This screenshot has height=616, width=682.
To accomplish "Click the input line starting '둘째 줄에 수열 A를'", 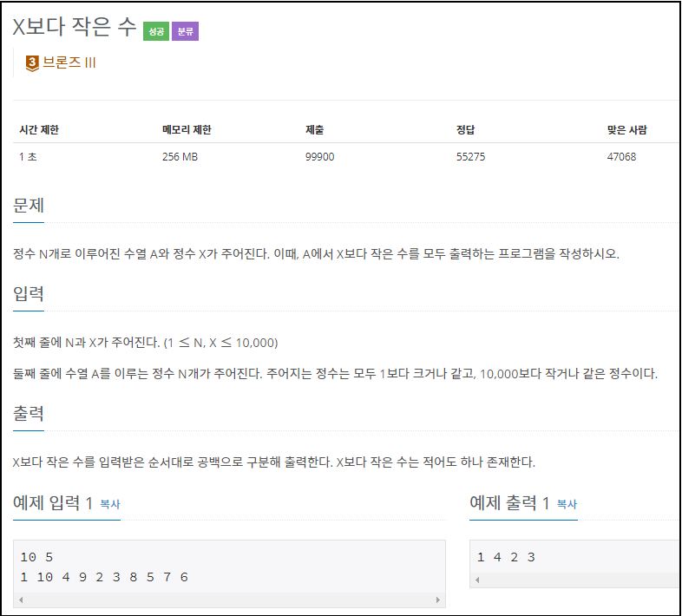I will coord(335,373).
